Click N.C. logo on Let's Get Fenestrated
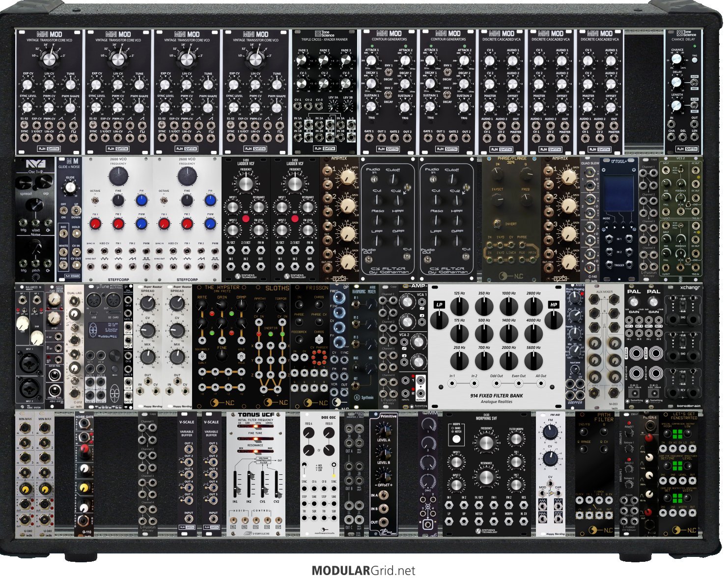 click(684, 530)
